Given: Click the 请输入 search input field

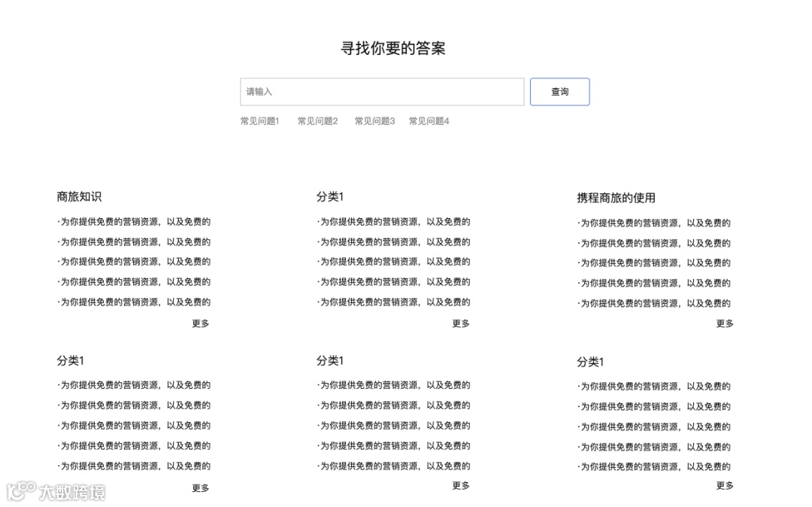Looking at the screenshot, I should point(382,92).
